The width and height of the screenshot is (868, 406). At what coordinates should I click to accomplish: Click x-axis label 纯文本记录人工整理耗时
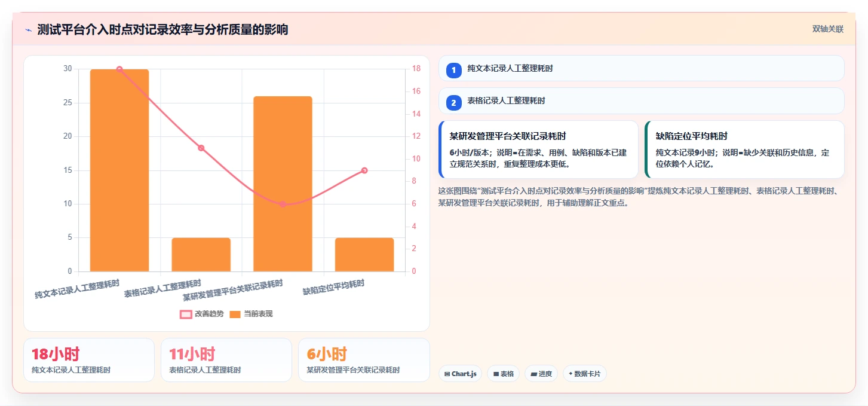click(77, 289)
